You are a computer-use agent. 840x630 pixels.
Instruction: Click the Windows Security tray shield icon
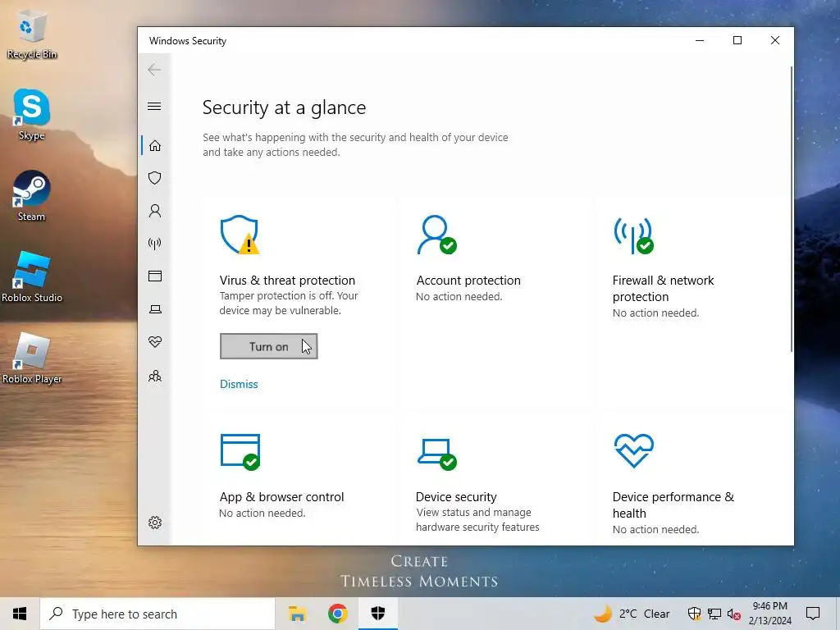coord(694,614)
